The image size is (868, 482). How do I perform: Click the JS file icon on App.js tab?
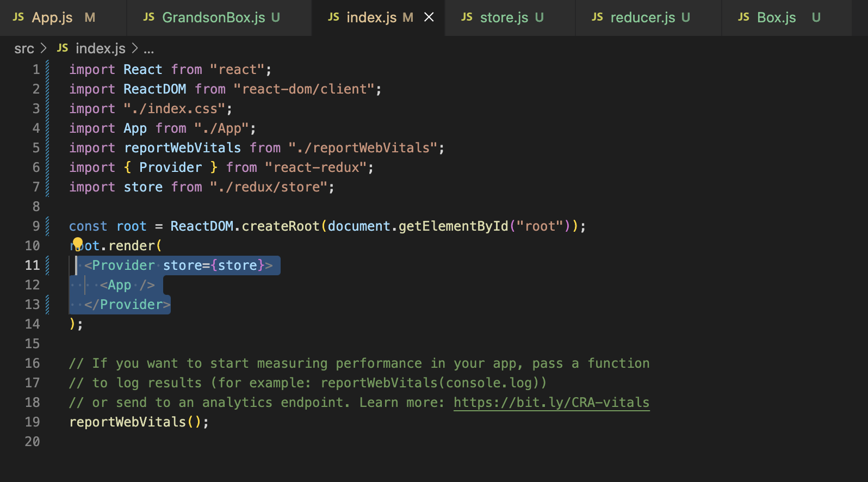pos(18,17)
